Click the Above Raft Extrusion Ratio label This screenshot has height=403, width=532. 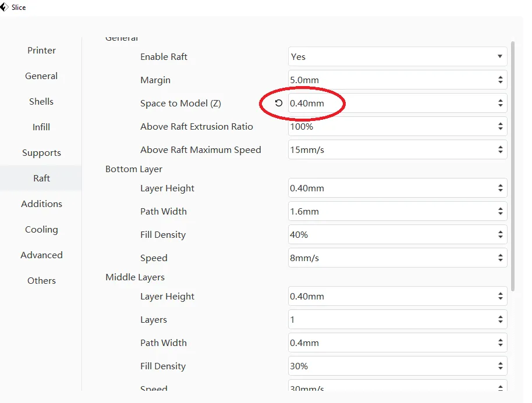point(197,126)
